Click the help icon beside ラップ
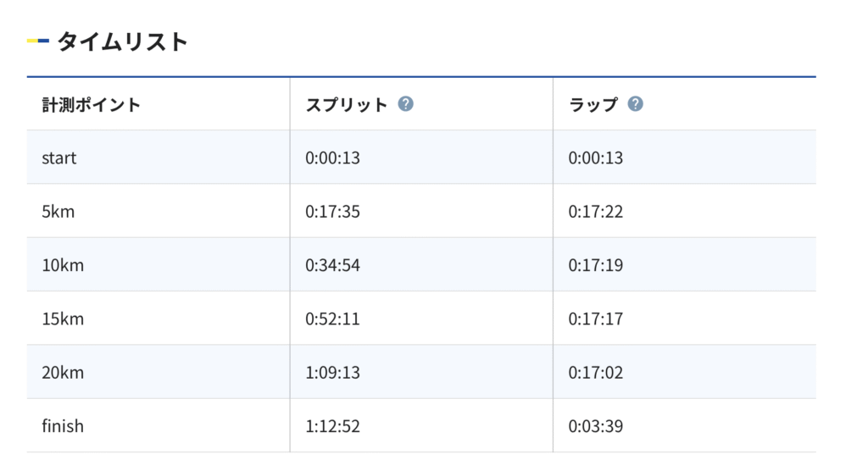The height and width of the screenshot is (471, 868). pyautogui.click(x=636, y=104)
